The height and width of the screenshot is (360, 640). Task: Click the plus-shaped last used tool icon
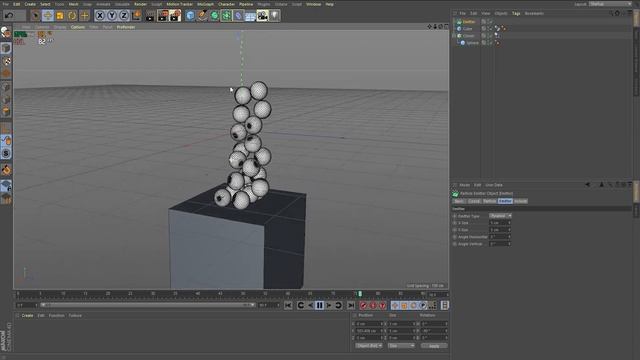point(84,16)
